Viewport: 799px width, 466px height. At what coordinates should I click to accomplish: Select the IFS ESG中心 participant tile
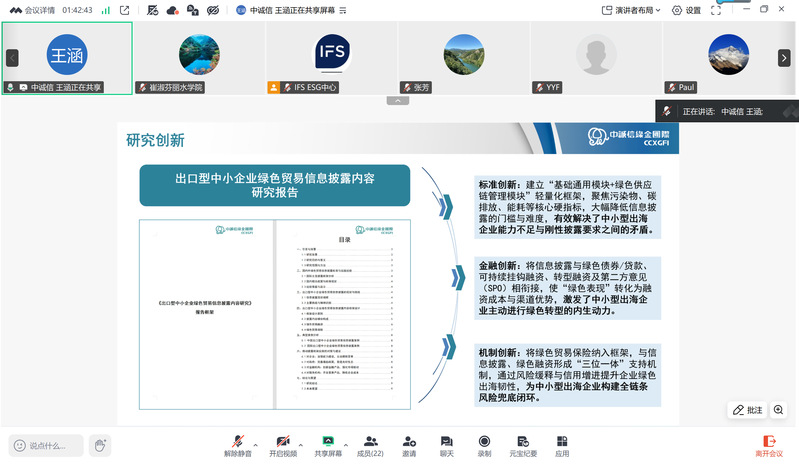pyautogui.click(x=331, y=58)
